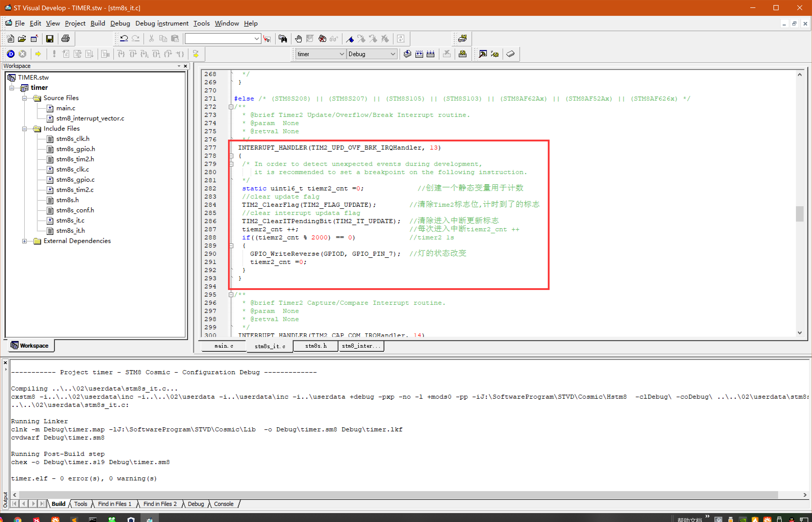Screen dimensions: 812x522
Task: Fold the function body at line 278
Action: coord(231,156)
